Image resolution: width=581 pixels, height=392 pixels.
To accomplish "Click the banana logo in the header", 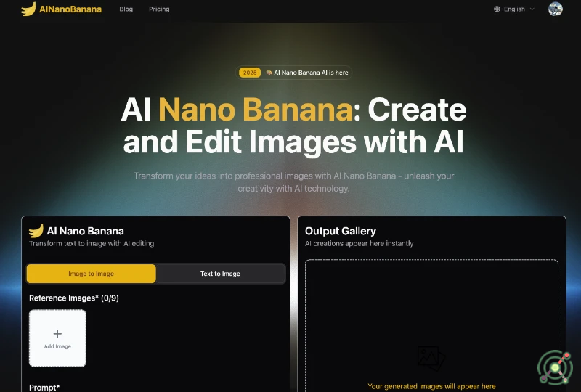I will tap(28, 9).
